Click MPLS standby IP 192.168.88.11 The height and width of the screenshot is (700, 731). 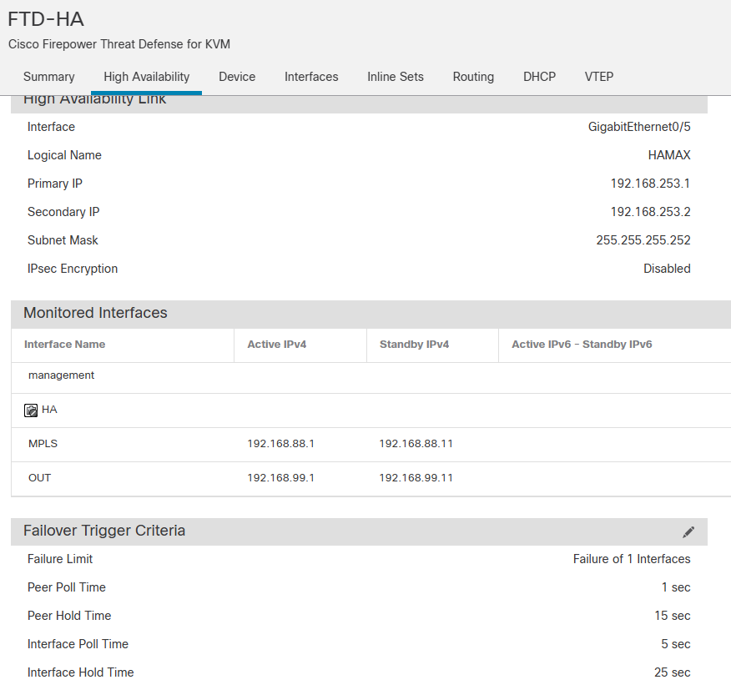coord(416,444)
